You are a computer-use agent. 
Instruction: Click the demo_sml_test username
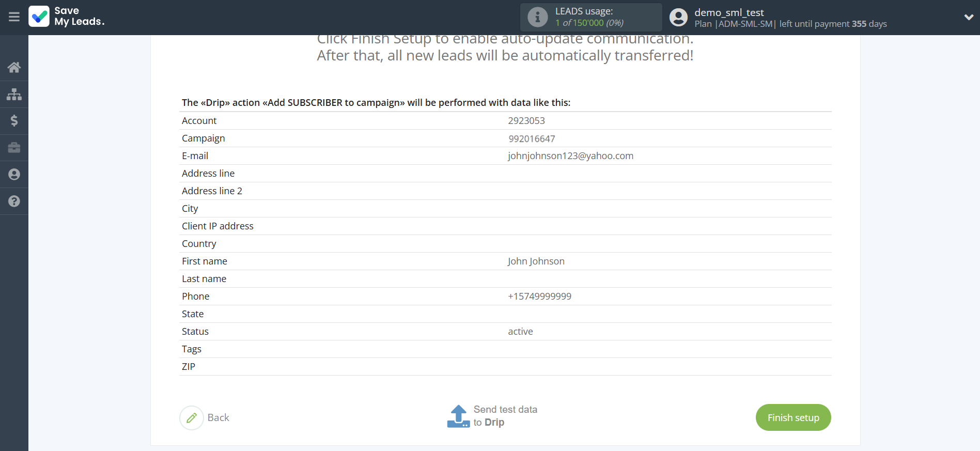tap(729, 12)
